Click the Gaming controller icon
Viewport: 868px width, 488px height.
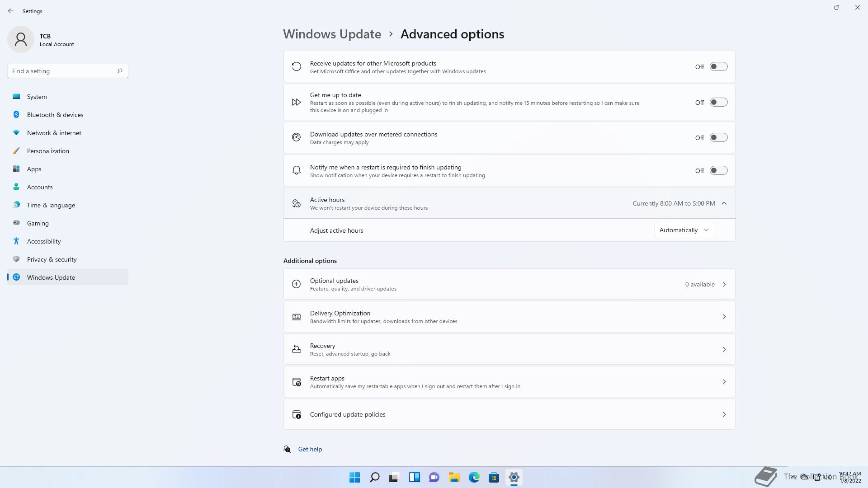tap(16, 223)
